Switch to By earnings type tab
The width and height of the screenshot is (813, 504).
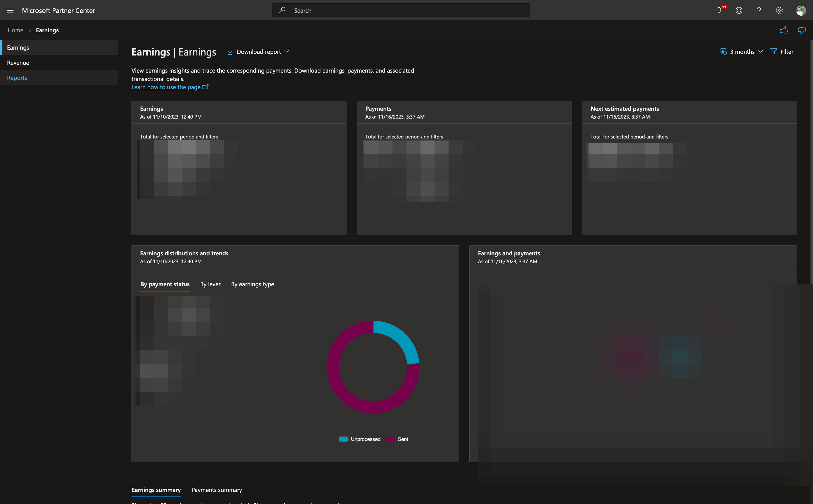(x=252, y=284)
